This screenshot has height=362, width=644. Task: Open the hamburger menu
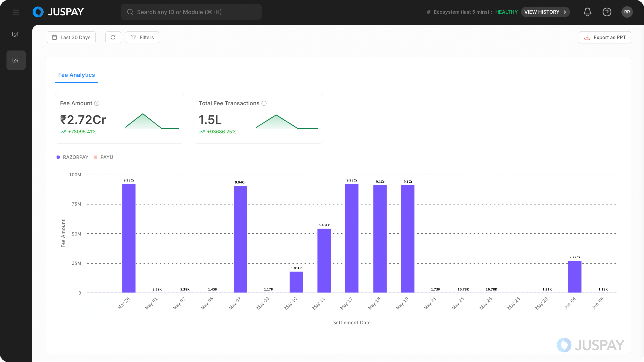[15, 12]
